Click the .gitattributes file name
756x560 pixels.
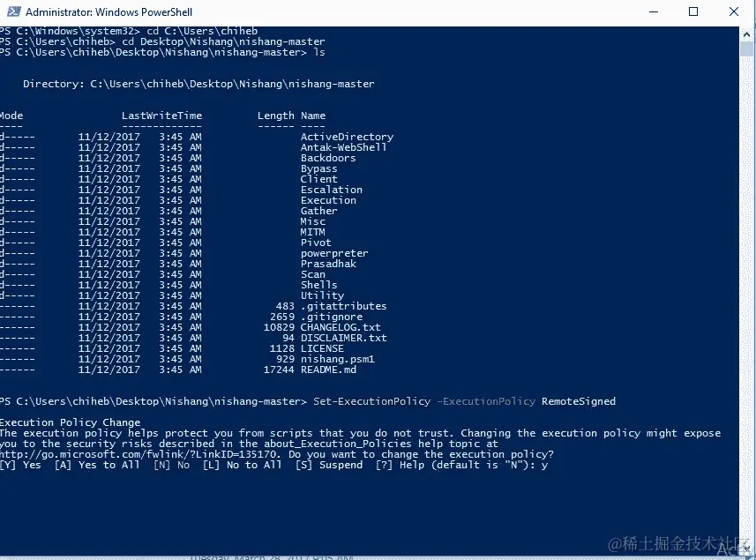[343, 307]
